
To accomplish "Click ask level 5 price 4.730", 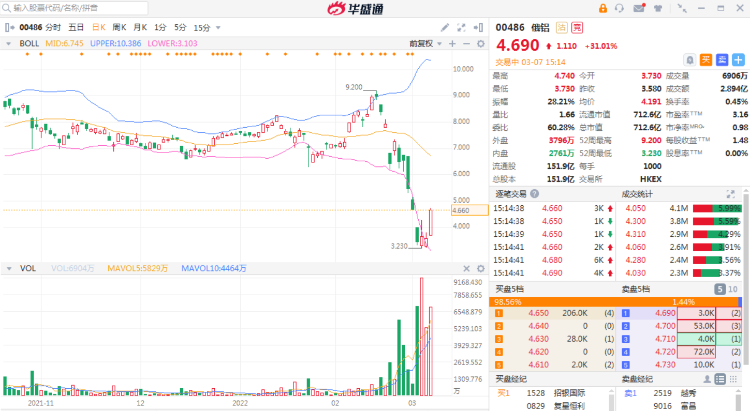I will pyautogui.click(x=665, y=365).
